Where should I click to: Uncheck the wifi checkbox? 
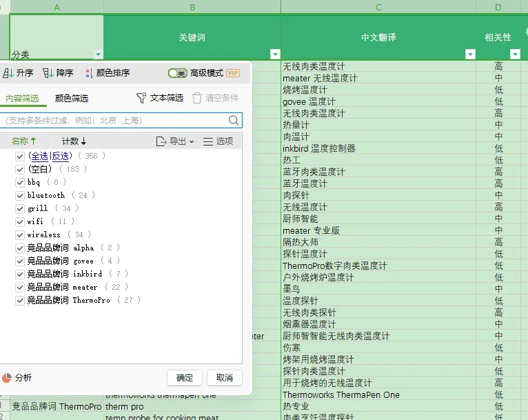[20, 221]
